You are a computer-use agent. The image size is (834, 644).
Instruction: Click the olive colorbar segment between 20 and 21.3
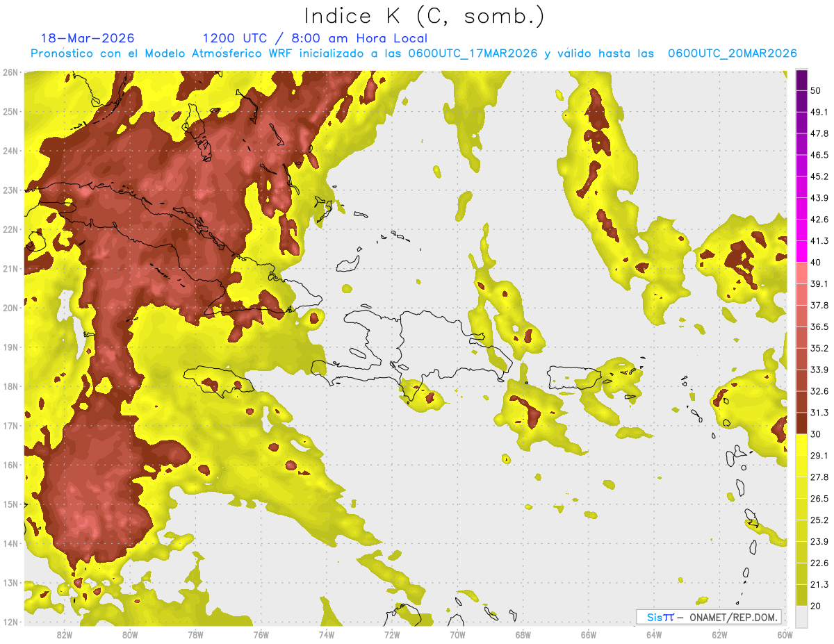point(801,595)
